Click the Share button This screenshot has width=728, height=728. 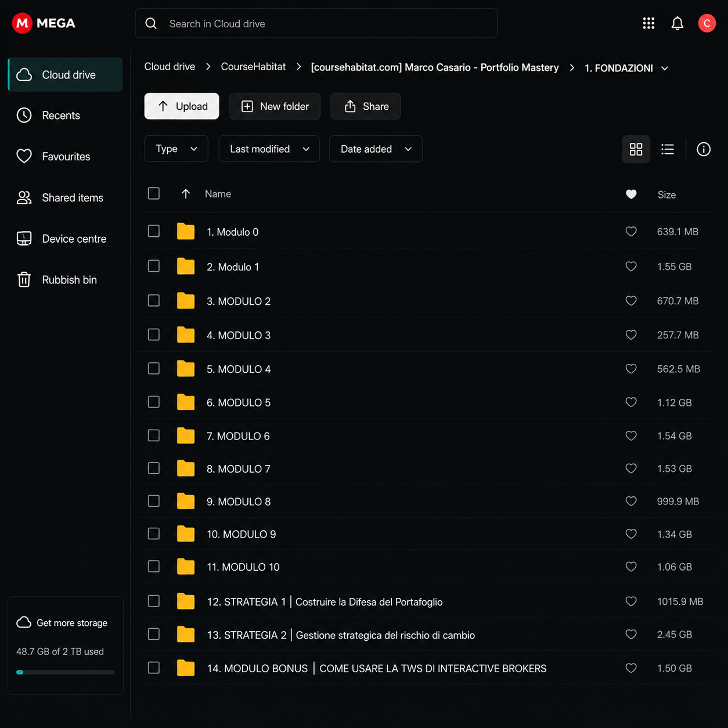366,106
